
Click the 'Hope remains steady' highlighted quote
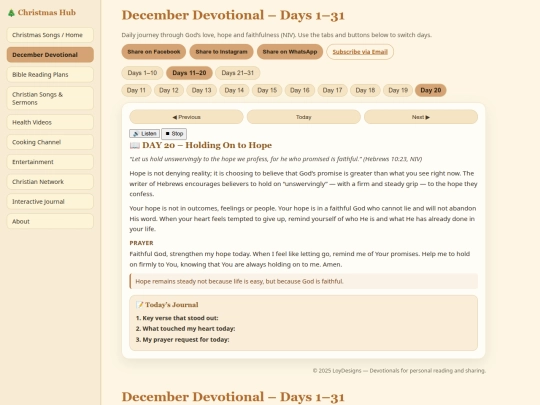pyautogui.click(x=303, y=281)
